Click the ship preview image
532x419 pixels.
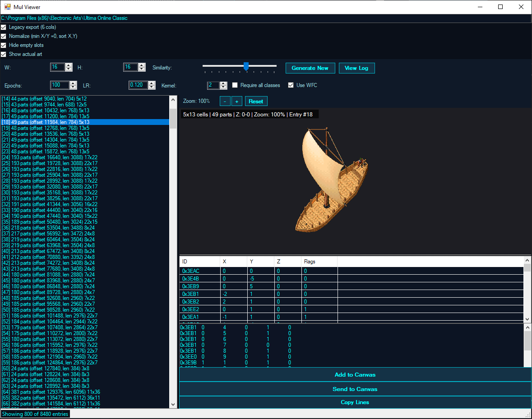click(x=332, y=180)
